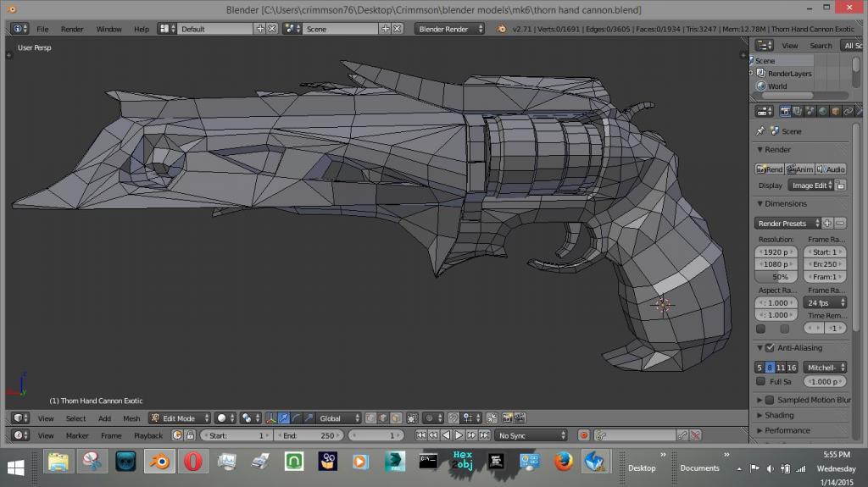Select the 3D manipulator toggle icon
868x487 pixels.
click(x=270, y=418)
